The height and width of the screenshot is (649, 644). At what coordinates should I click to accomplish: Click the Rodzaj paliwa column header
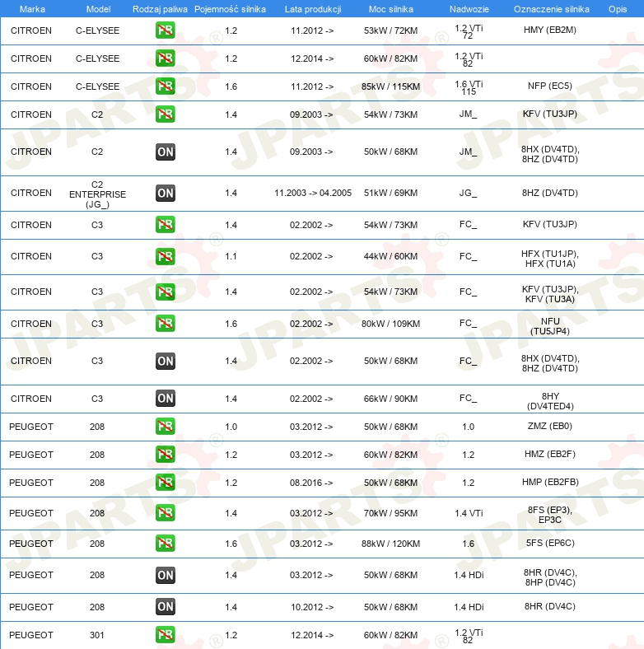point(160,9)
